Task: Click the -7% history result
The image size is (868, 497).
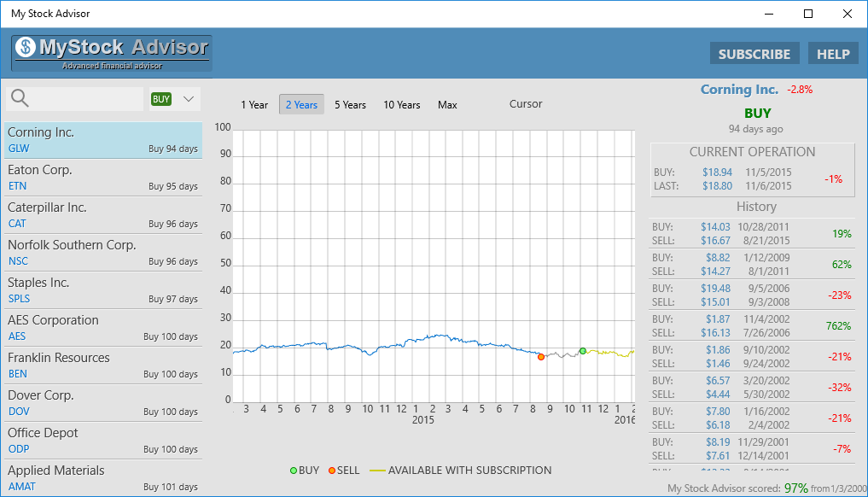Action: 842,449
